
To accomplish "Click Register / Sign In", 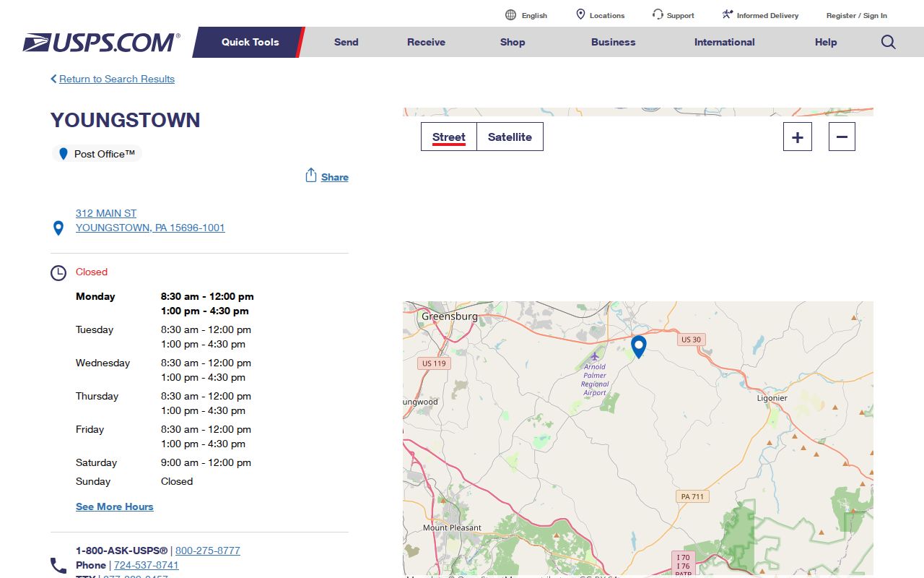I will pyautogui.click(x=857, y=15).
